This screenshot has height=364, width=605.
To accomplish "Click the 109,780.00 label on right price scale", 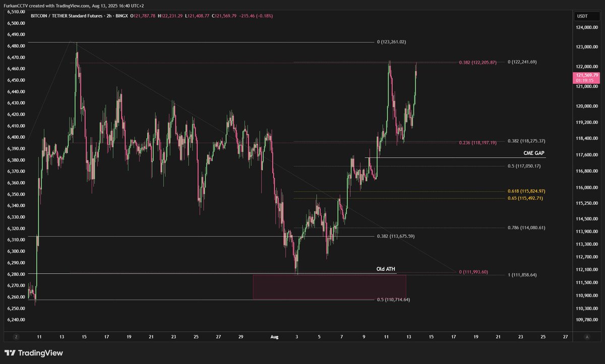I will (x=586, y=320).
